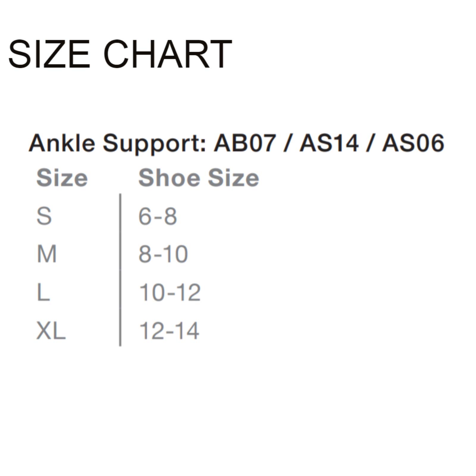
Task: Click the word CHART in heading
Action: point(167,54)
